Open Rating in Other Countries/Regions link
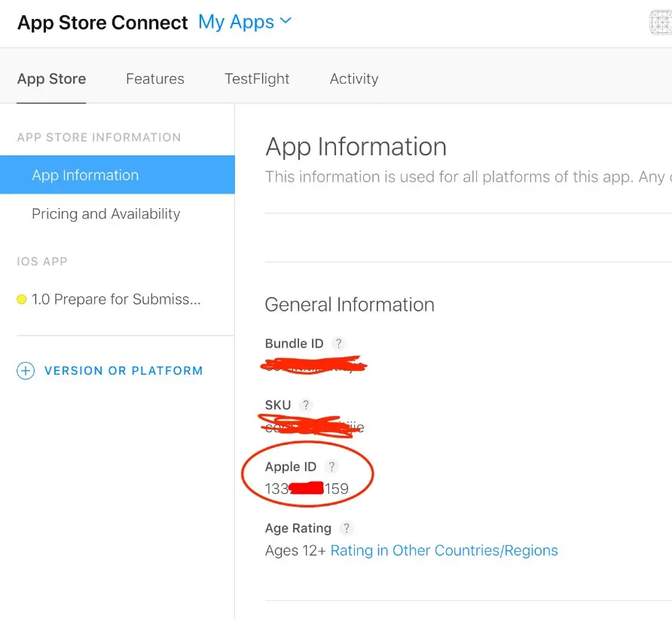This screenshot has width=672, height=619. (444, 550)
